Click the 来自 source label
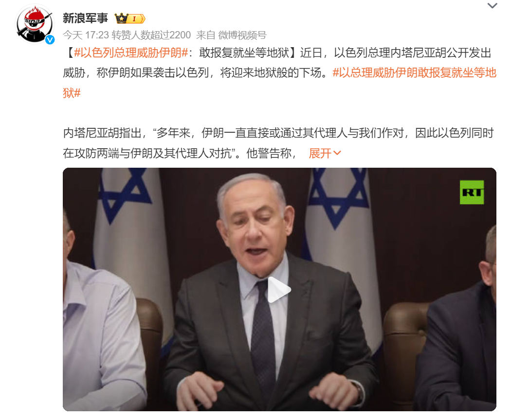Viewport: 511px width, 420px height. click(x=206, y=35)
